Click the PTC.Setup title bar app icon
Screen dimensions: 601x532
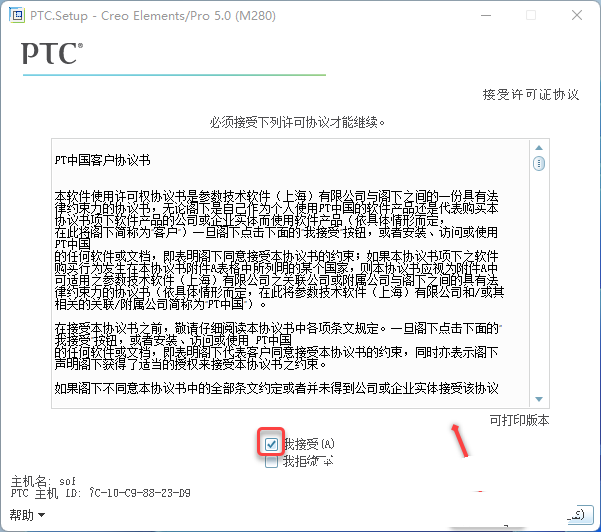16,15
